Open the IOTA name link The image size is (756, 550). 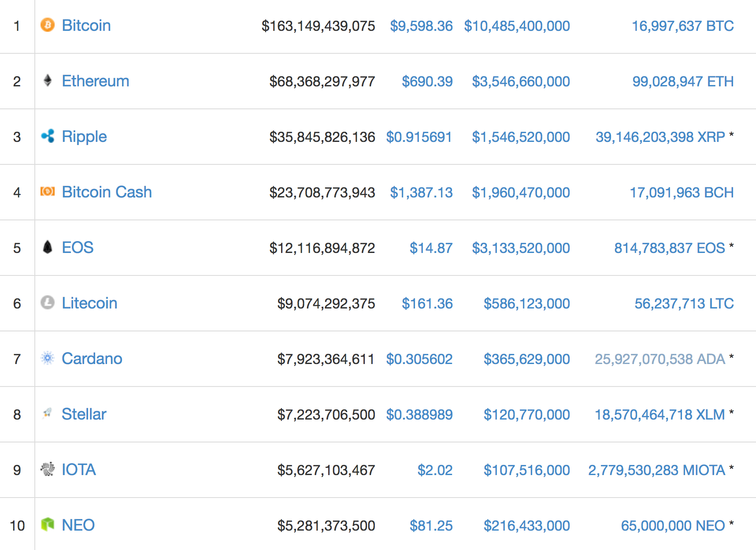79,470
